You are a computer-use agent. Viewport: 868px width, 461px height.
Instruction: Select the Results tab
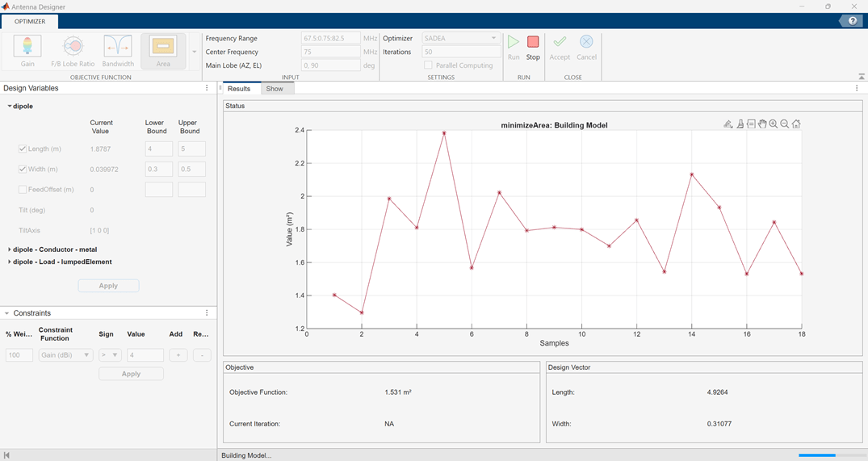(x=238, y=89)
